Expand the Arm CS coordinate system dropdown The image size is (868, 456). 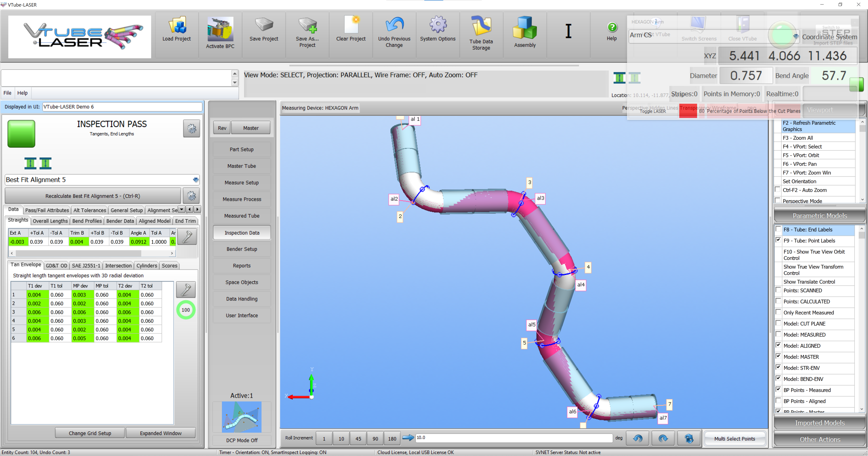point(796,36)
